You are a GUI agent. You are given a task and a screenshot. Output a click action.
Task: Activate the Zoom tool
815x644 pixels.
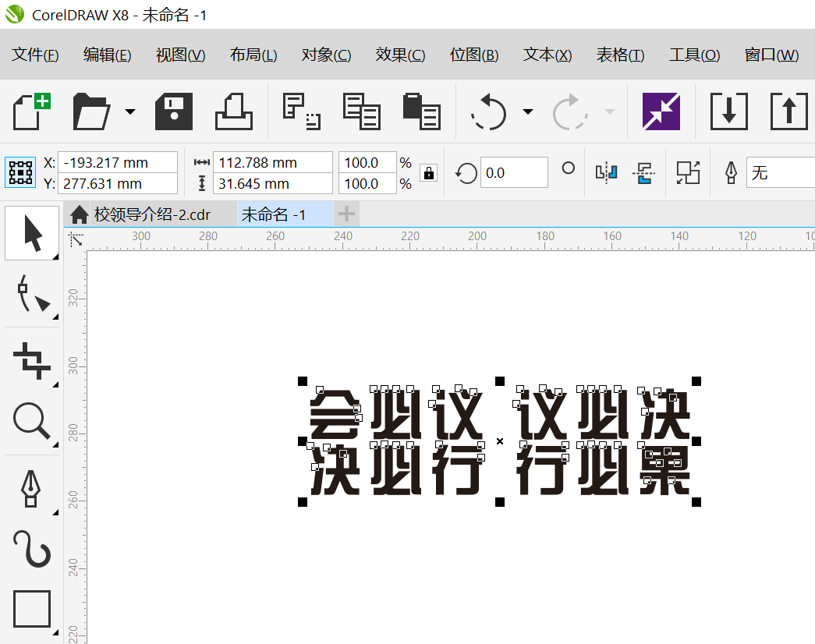pos(31,421)
